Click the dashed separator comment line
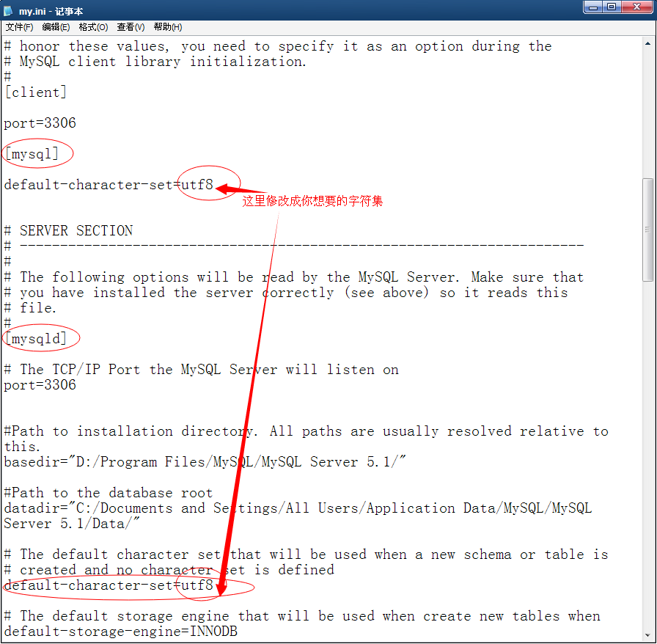 (294, 246)
